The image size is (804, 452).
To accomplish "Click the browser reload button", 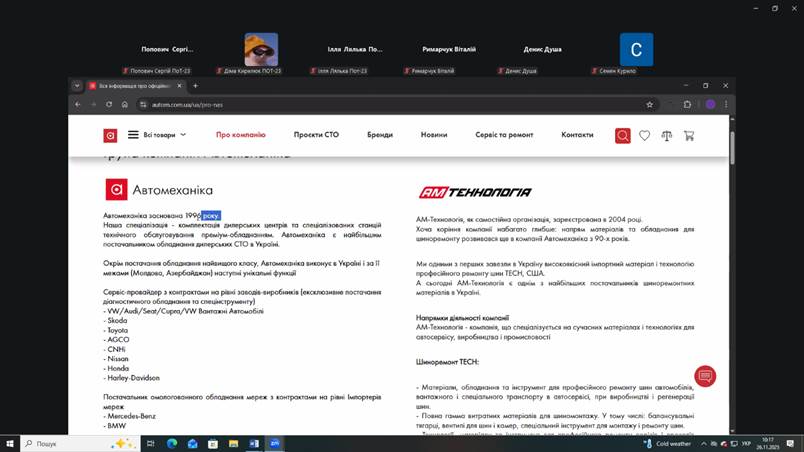I will [109, 104].
